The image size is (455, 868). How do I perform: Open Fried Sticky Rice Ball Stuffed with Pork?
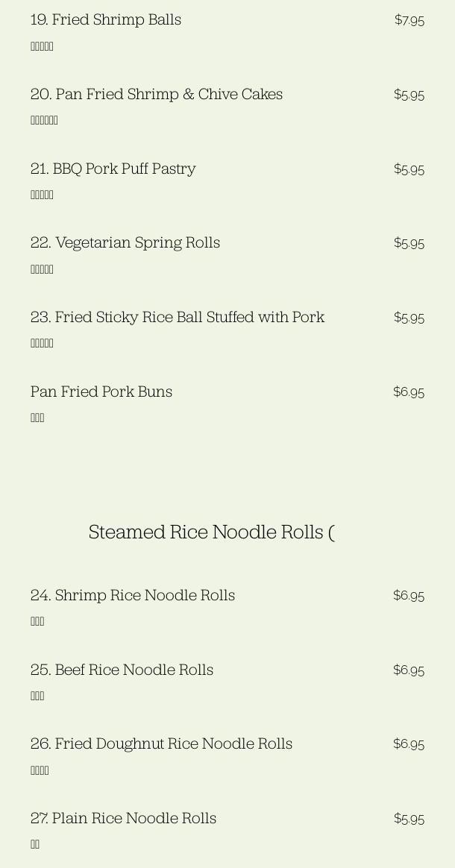coord(178,317)
